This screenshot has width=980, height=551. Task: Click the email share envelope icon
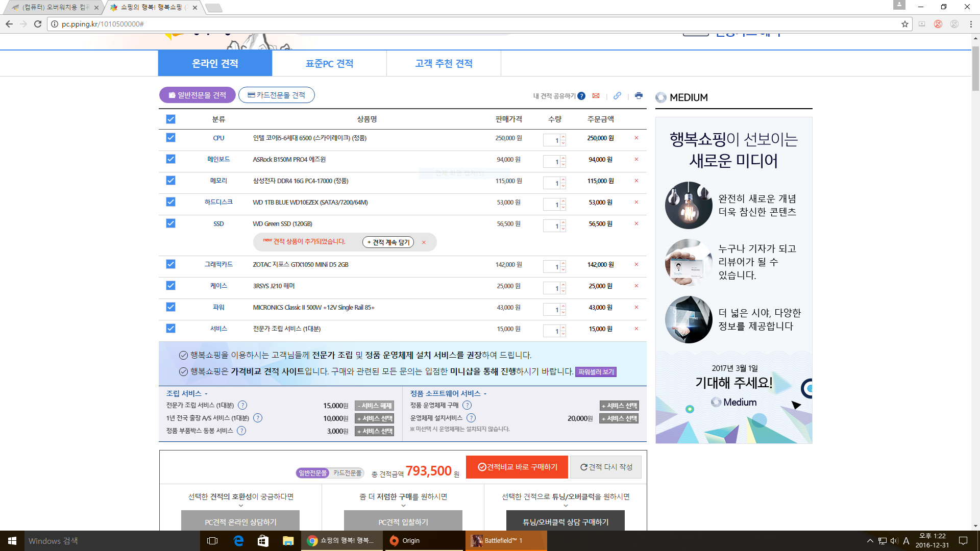(596, 96)
